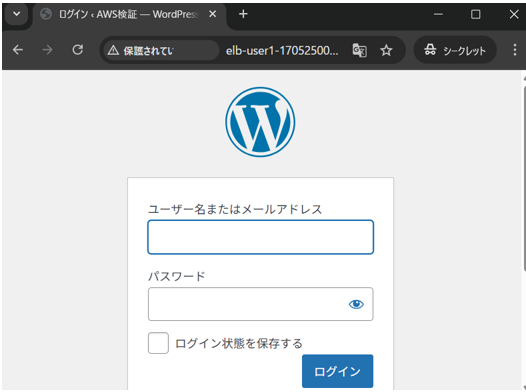This screenshot has height=392, width=526.
Task: Show password with the eye icon
Action: [x=356, y=304]
